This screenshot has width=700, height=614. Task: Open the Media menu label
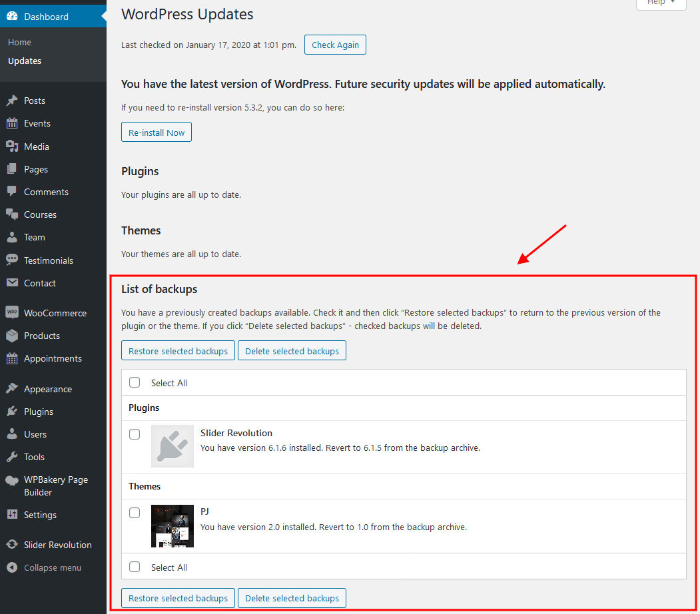point(37,147)
